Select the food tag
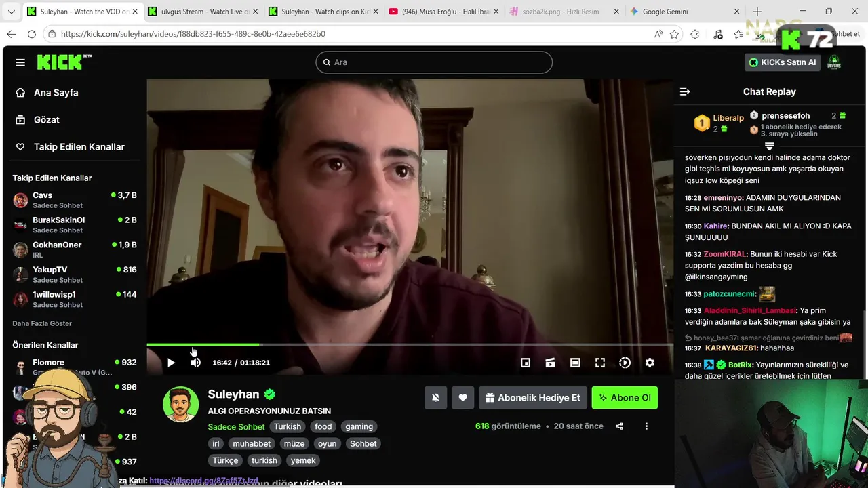 (323, 427)
